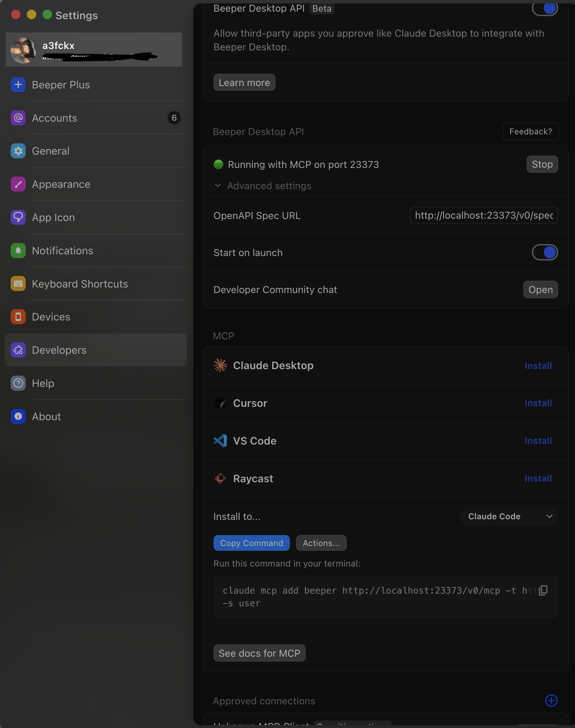
Task: Go to General settings
Action: [x=18, y=151]
